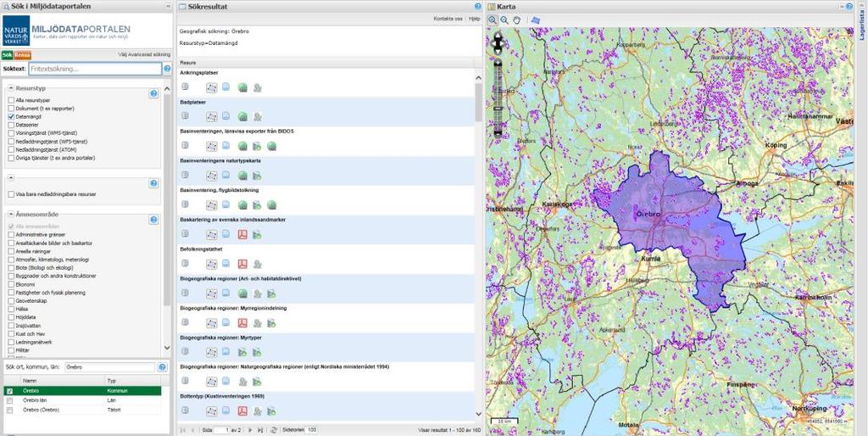Click the green Sök button
Viewport: 868px width, 436px height.
8,55
